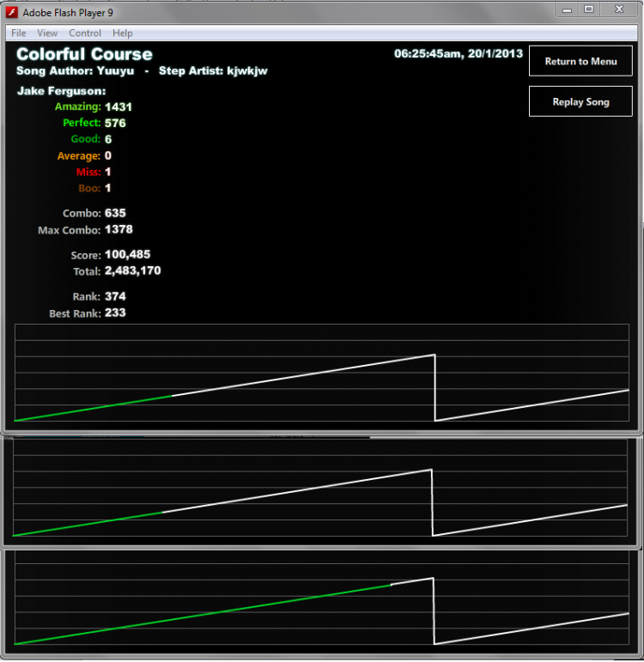
Task: Click the Amazing count 1431
Action: coord(118,106)
